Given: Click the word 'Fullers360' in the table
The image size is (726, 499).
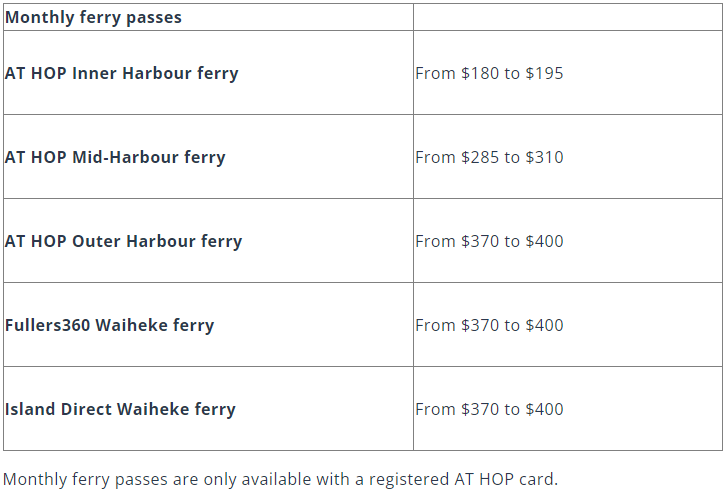Looking at the screenshot, I should pyautogui.click(x=47, y=325).
